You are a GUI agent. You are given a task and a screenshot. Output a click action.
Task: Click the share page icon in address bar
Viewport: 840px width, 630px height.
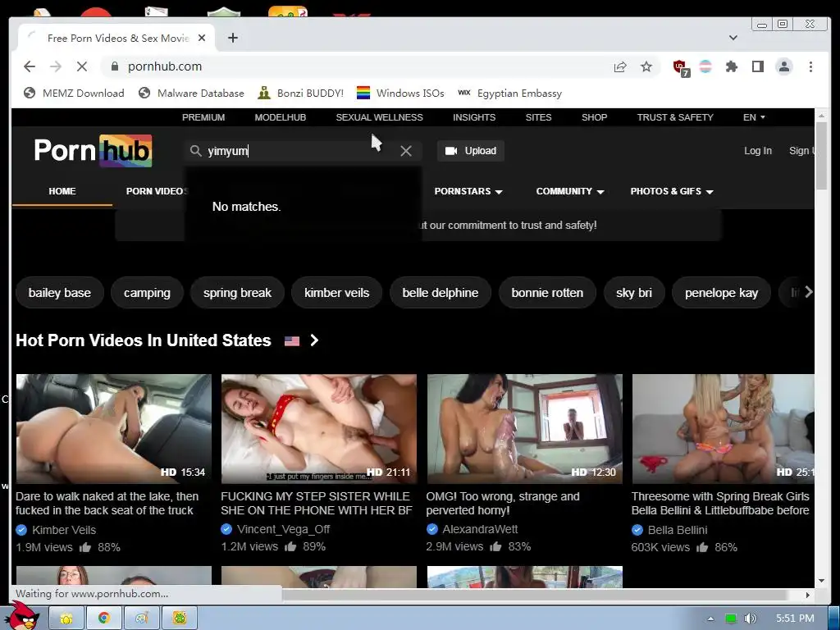(x=620, y=66)
